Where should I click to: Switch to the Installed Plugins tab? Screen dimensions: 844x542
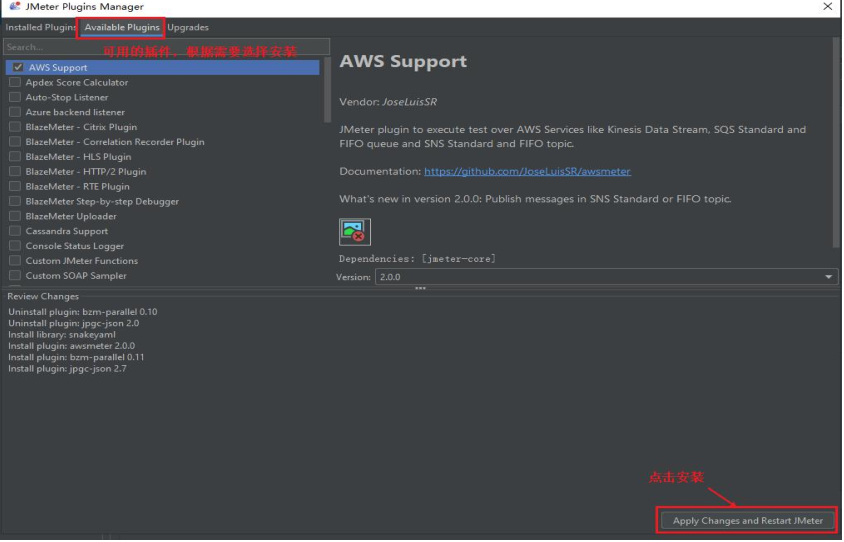(x=40, y=27)
